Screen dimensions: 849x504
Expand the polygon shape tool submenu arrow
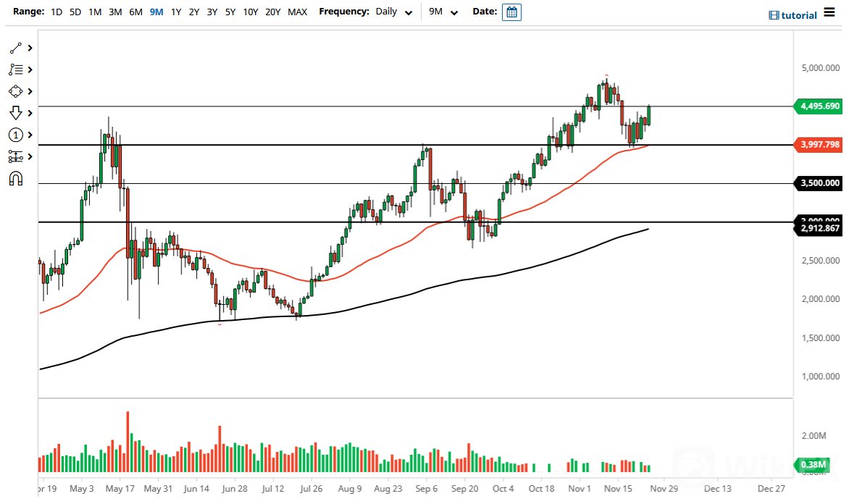pos(30,91)
